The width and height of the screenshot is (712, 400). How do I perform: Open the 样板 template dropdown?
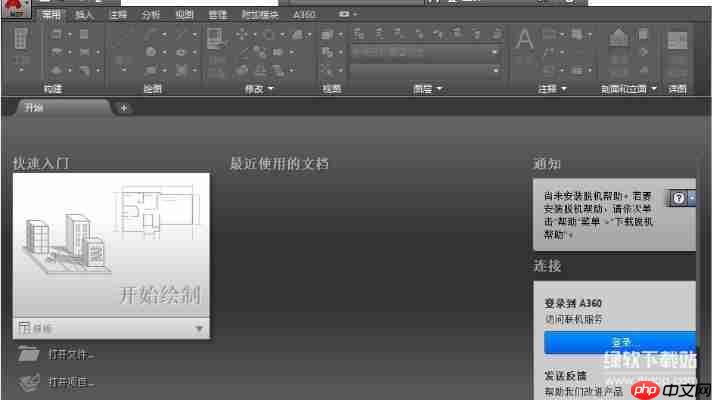[x=111, y=328]
